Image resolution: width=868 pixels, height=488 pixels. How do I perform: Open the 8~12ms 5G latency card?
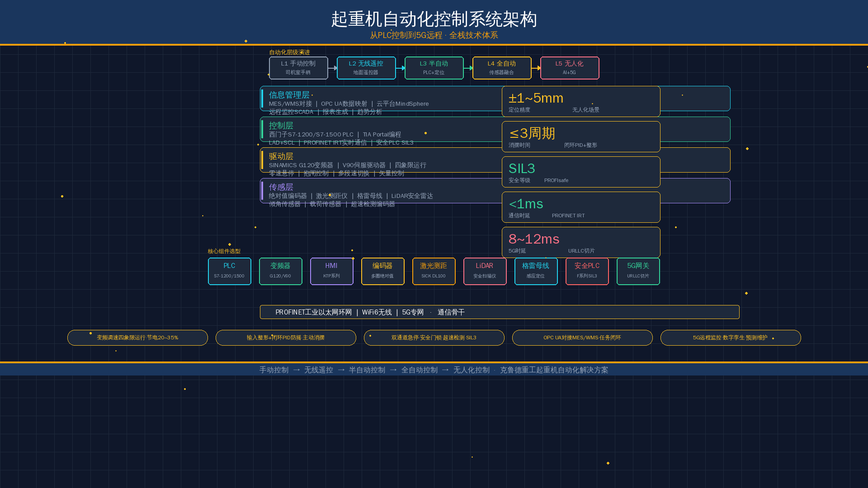[x=581, y=242]
